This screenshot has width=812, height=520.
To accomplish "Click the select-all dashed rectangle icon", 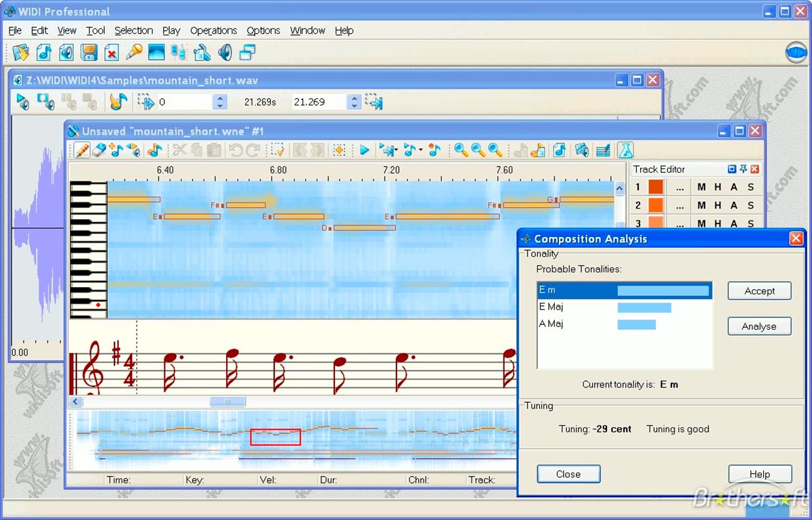I will click(x=277, y=150).
